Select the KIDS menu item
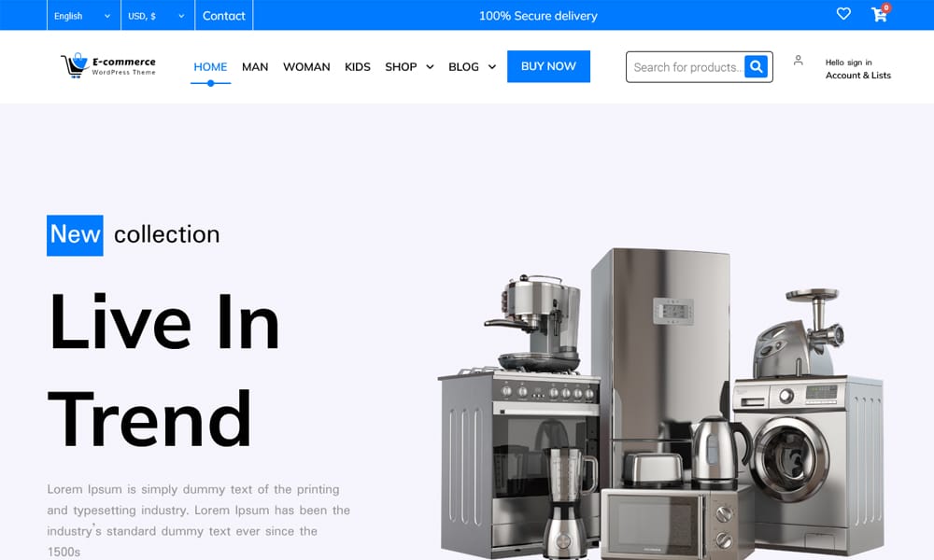 coord(357,66)
